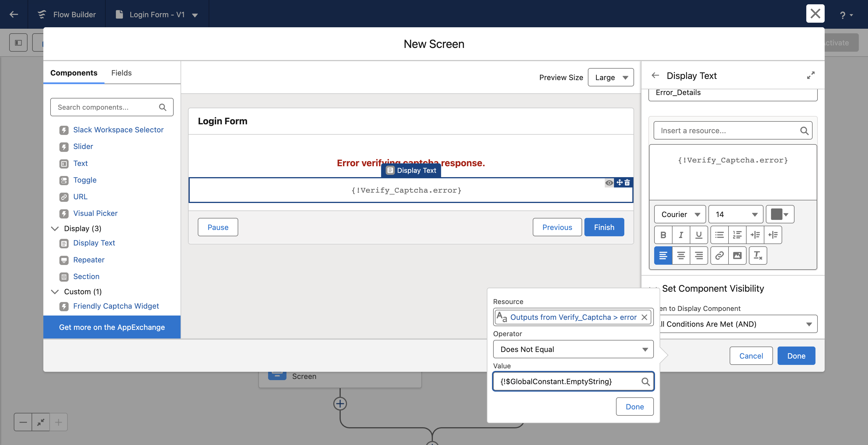Open the Preview Size dropdown

pos(611,78)
